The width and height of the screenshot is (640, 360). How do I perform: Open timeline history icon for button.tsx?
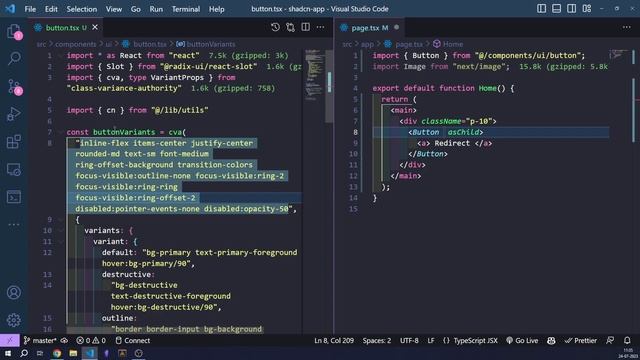coord(275,27)
